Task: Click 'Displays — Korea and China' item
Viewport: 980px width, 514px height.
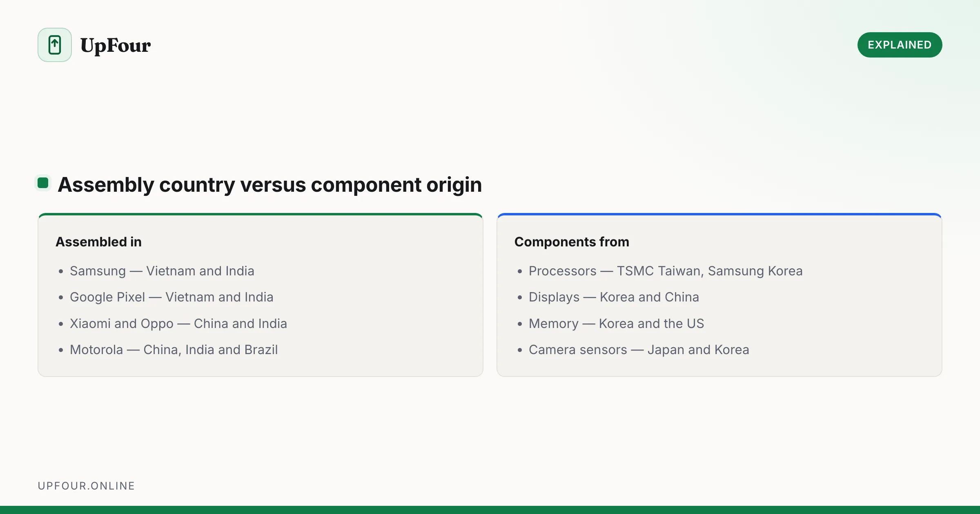Action: 614,297
